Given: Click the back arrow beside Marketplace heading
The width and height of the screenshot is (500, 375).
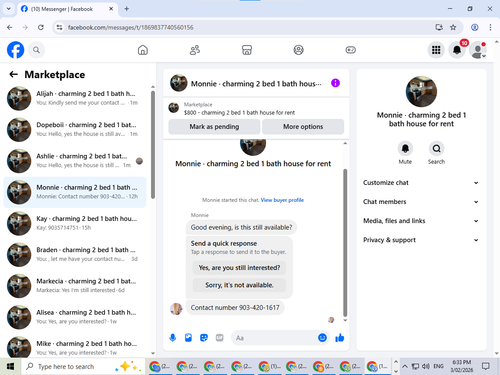Looking at the screenshot, I should pos(13,74).
